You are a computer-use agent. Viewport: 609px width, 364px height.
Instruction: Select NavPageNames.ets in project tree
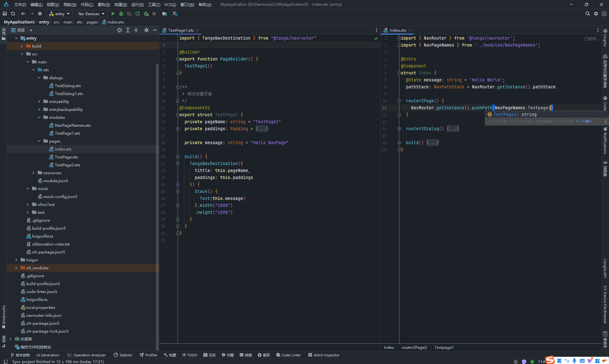tap(72, 125)
